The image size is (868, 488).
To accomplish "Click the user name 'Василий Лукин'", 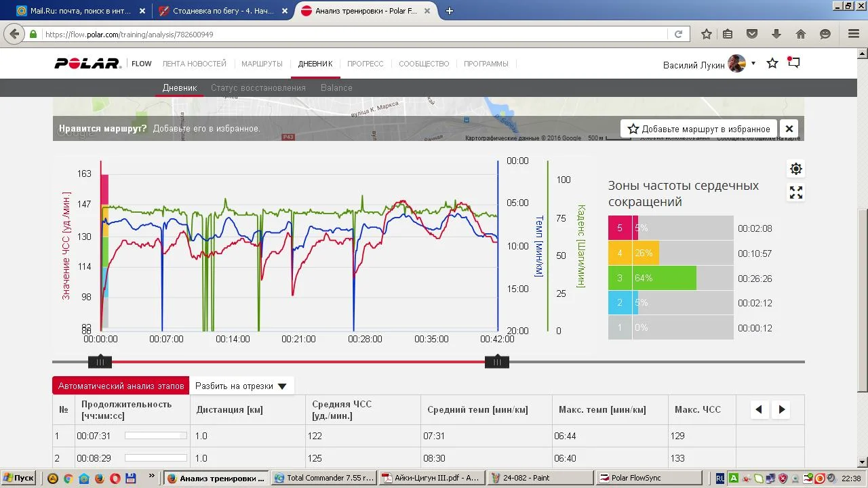I will 694,65.
